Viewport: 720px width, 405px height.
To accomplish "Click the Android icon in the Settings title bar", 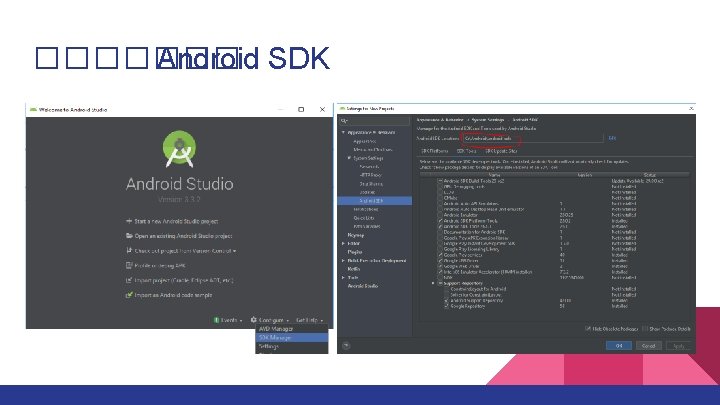I will tap(342, 108).
